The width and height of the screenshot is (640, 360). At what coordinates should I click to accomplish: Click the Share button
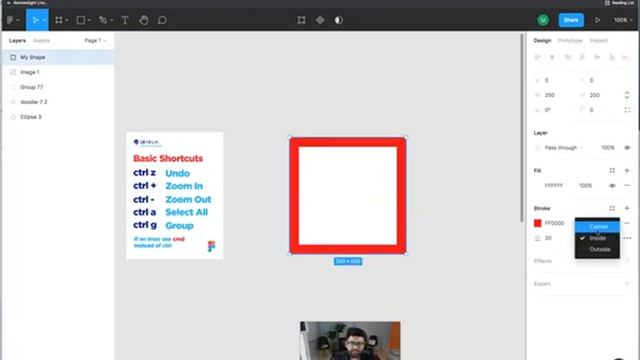pyautogui.click(x=571, y=20)
